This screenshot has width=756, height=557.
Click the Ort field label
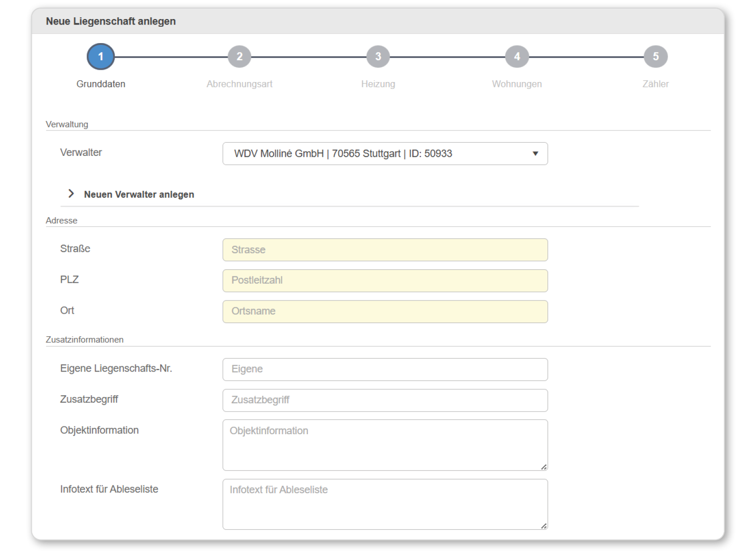click(x=67, y=310)
